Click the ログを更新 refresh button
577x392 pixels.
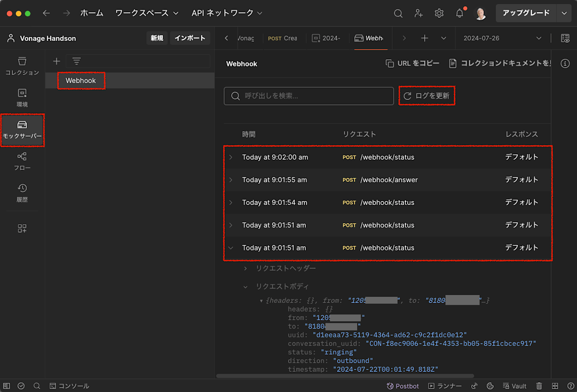click(x=426, y=96)
